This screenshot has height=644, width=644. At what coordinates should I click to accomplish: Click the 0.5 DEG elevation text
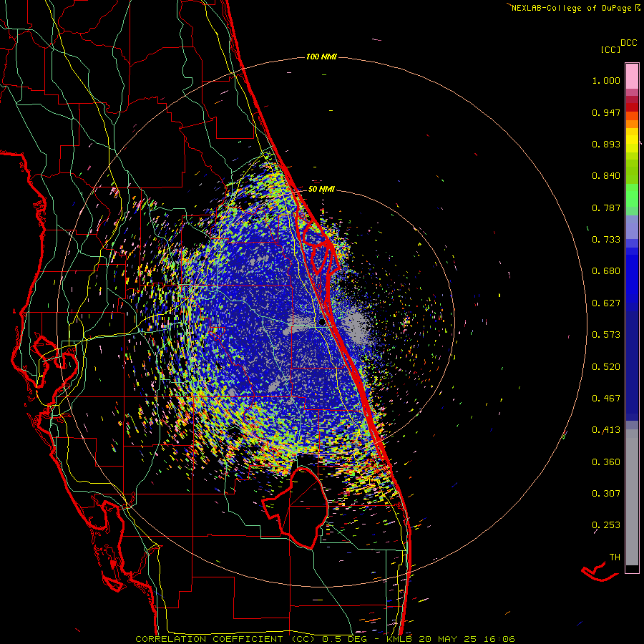[x=345, y=639]
